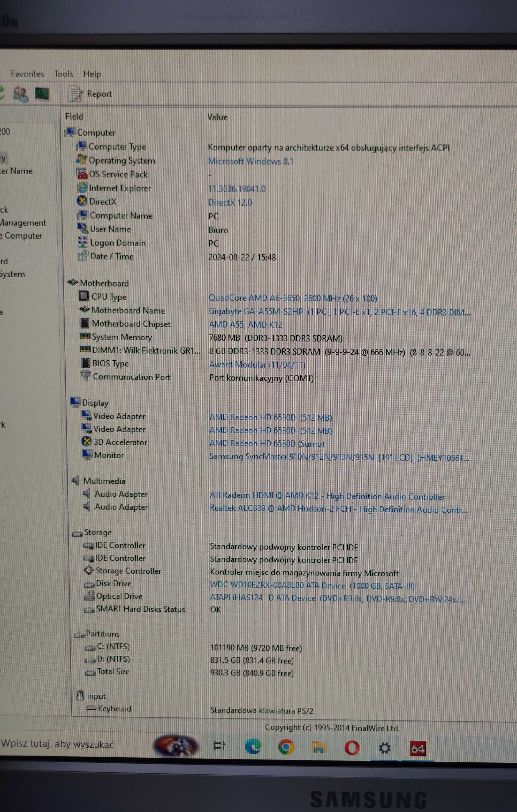517x812 pixels.
Task: Click the OS Service Pack icon
Action: point(82,174)
